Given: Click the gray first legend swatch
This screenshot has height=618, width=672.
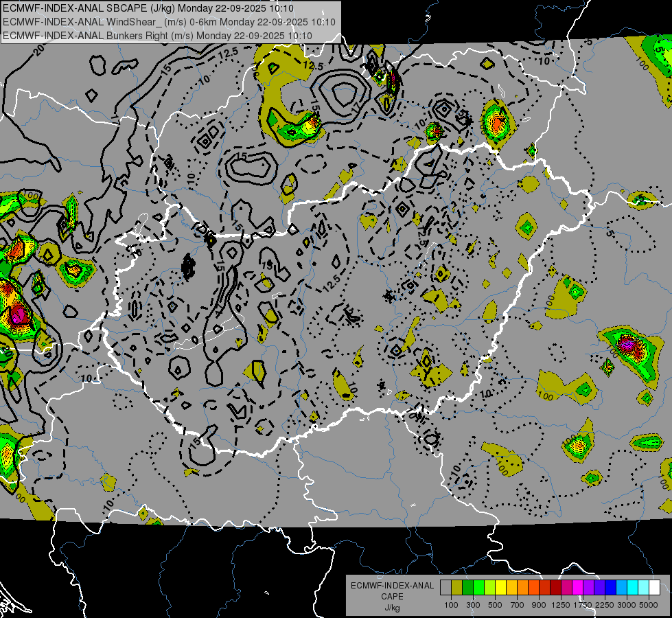Looking at the screenshot, I should pyautogui.click(x=445, y=587).
